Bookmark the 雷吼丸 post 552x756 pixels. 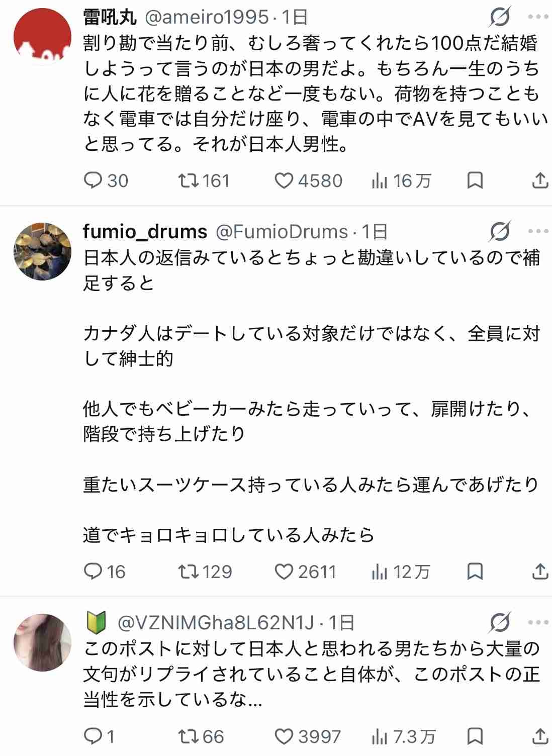pyautogui.click(x=475, y=181)
